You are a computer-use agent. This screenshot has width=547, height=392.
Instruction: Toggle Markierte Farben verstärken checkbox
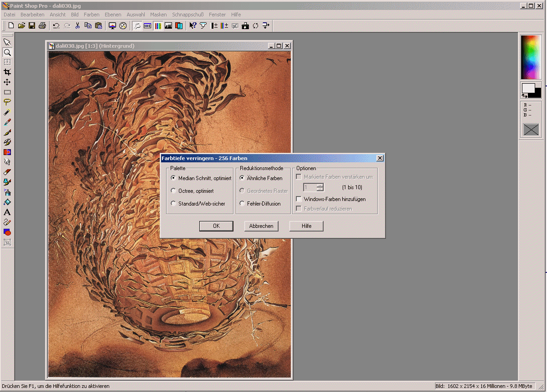(x=335, y=176)
